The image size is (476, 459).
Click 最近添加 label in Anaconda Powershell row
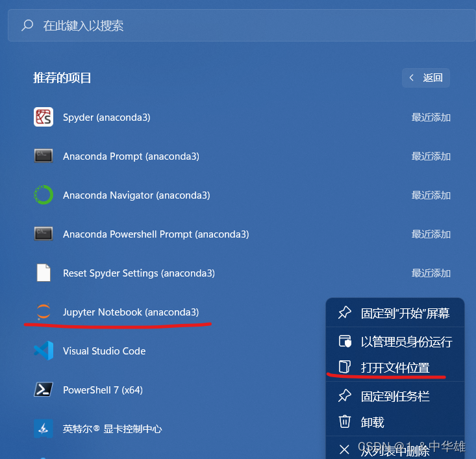(x=431, y=234)
